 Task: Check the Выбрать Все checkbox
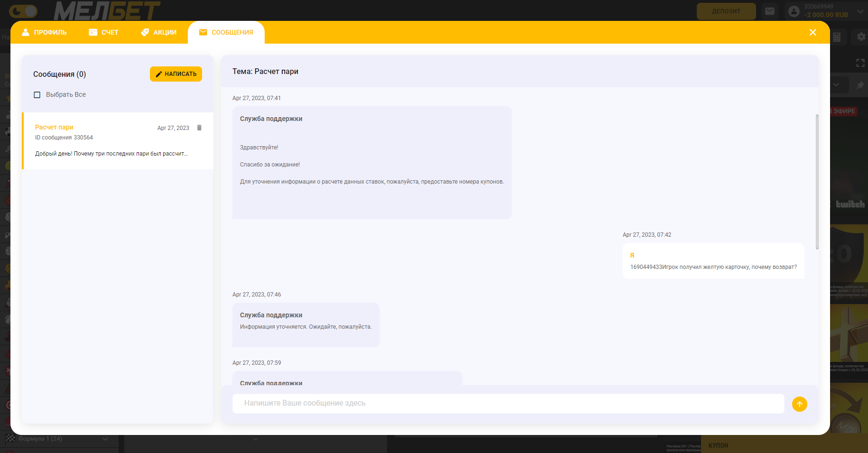pos(37,95)
